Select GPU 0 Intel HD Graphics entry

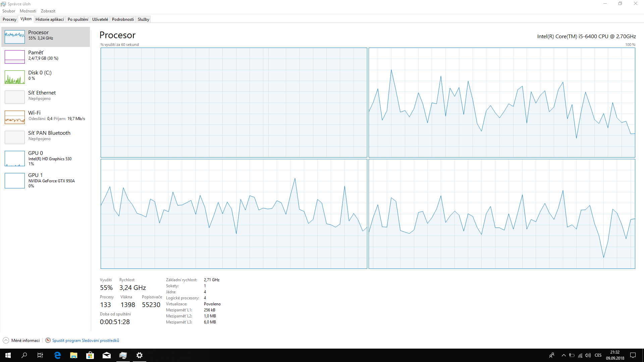15,158
